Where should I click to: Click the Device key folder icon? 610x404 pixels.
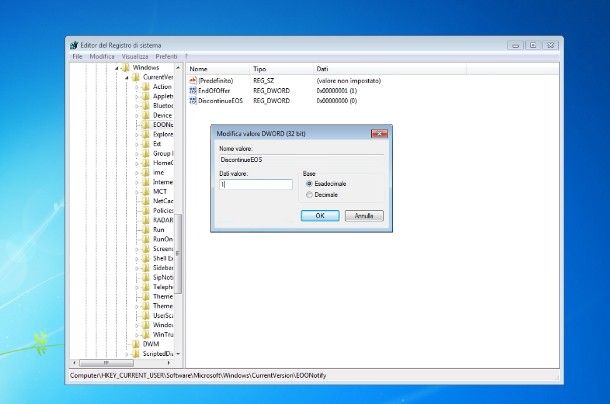[146, 115]
